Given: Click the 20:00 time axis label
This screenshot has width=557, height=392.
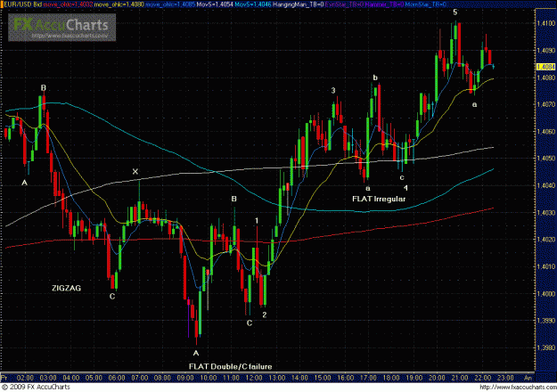Looking at the screenshot, I should click(437, 378).
